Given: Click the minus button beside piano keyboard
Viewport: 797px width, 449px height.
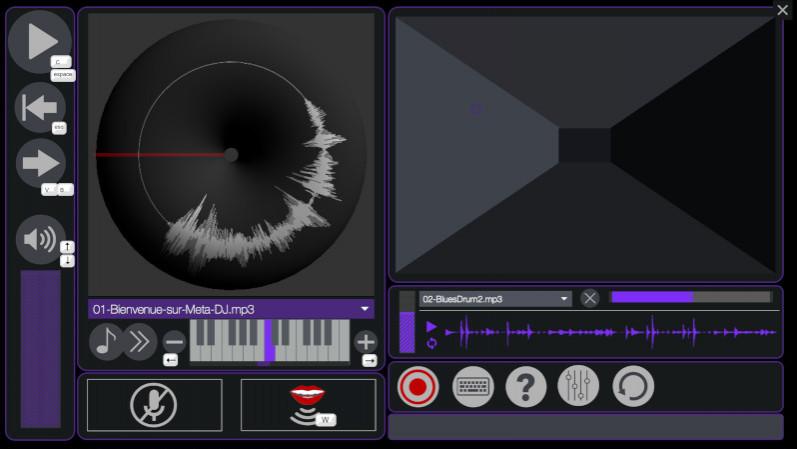Looking at the screenshot, I should coord(174,341).
